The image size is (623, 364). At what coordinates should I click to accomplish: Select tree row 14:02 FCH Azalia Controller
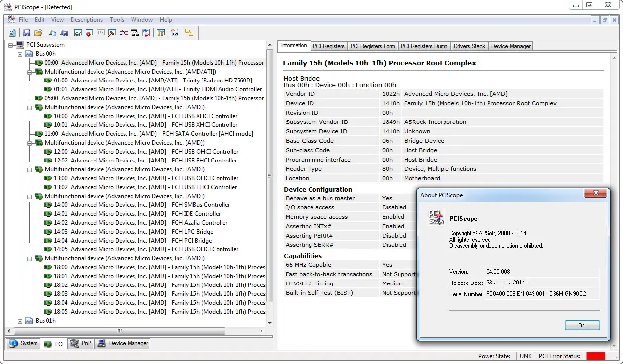(x=136, y=223)
